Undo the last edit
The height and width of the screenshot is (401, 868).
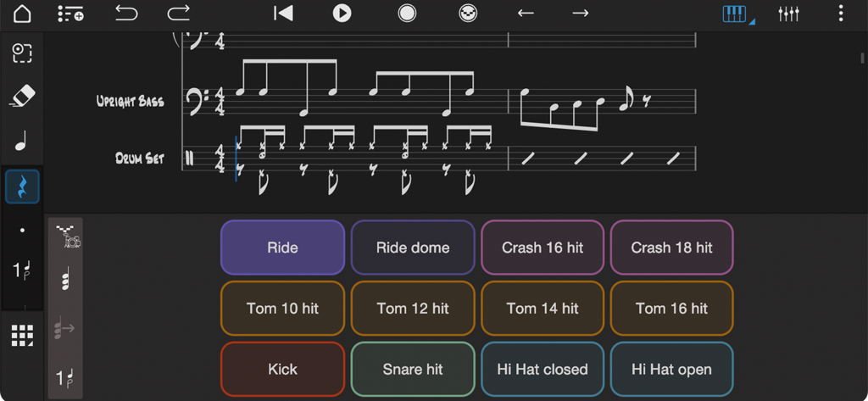126,13
